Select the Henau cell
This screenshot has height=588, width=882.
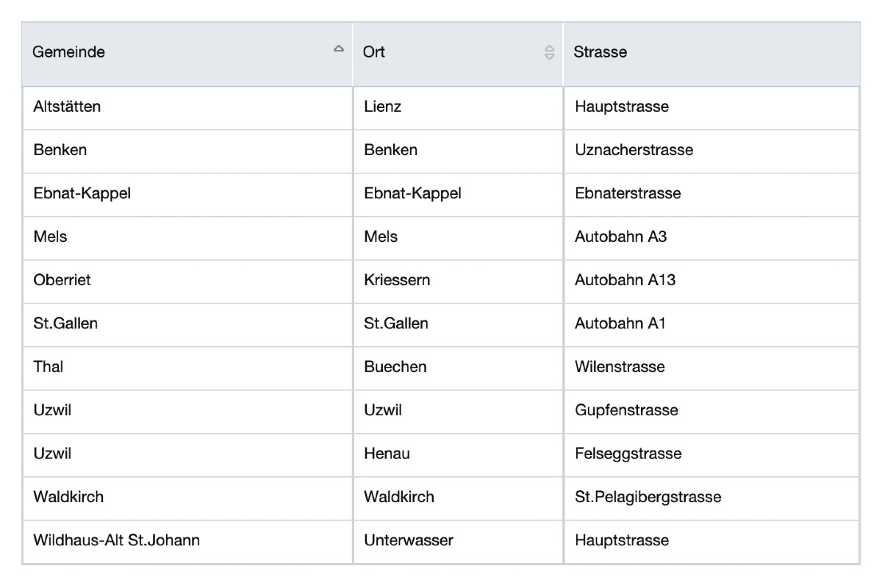[387, 453]
